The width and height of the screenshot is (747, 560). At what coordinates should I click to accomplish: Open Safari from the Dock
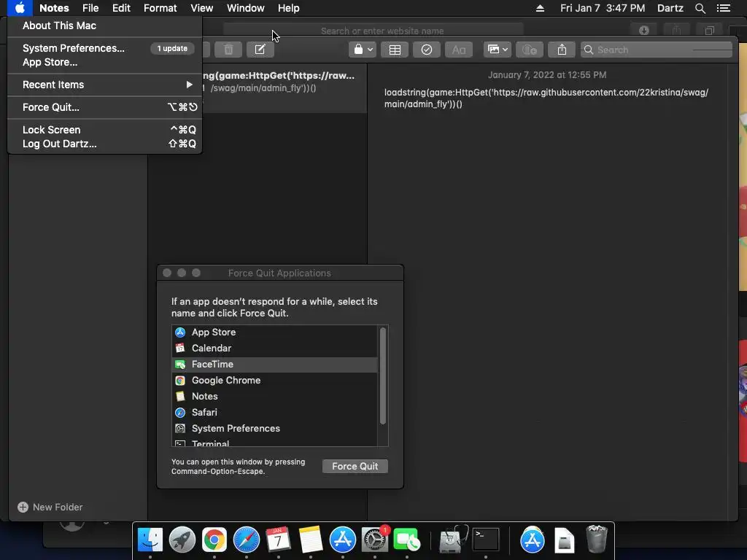point(247,540)
